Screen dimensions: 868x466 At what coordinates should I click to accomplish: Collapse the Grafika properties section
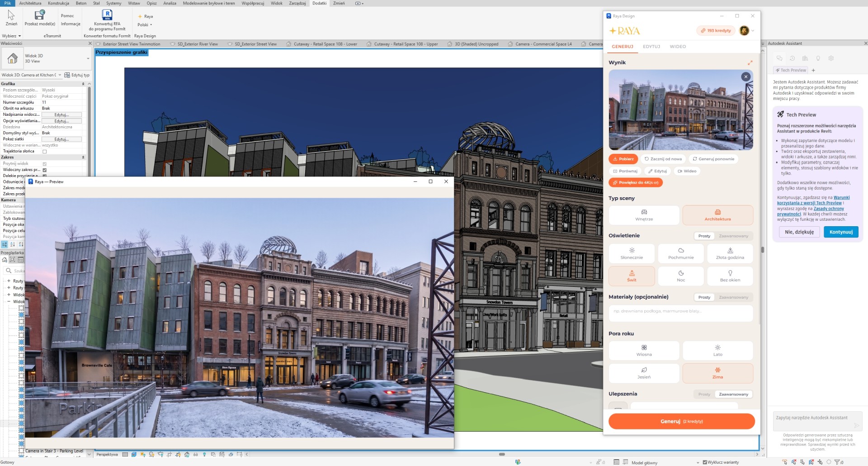tap(83, 84)
